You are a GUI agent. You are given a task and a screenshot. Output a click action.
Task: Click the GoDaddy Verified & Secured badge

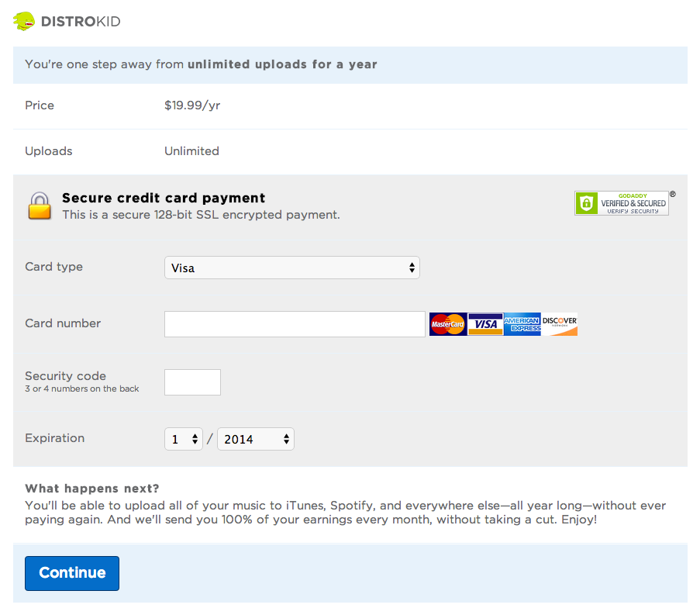tap(622, 203)
